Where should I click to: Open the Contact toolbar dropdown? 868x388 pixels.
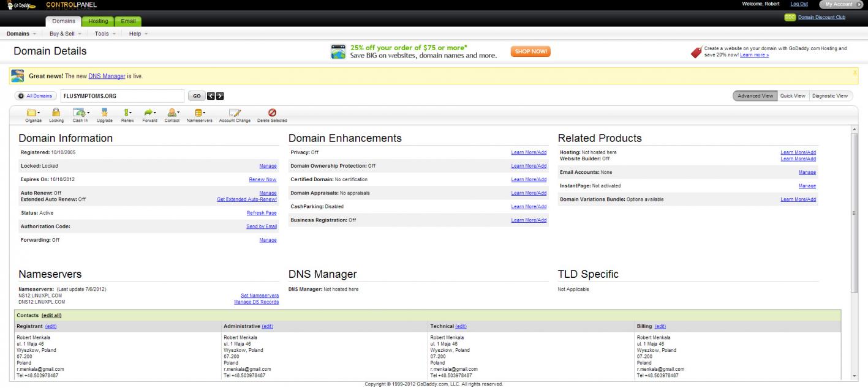pyautogui.click(x=173, y=113)
